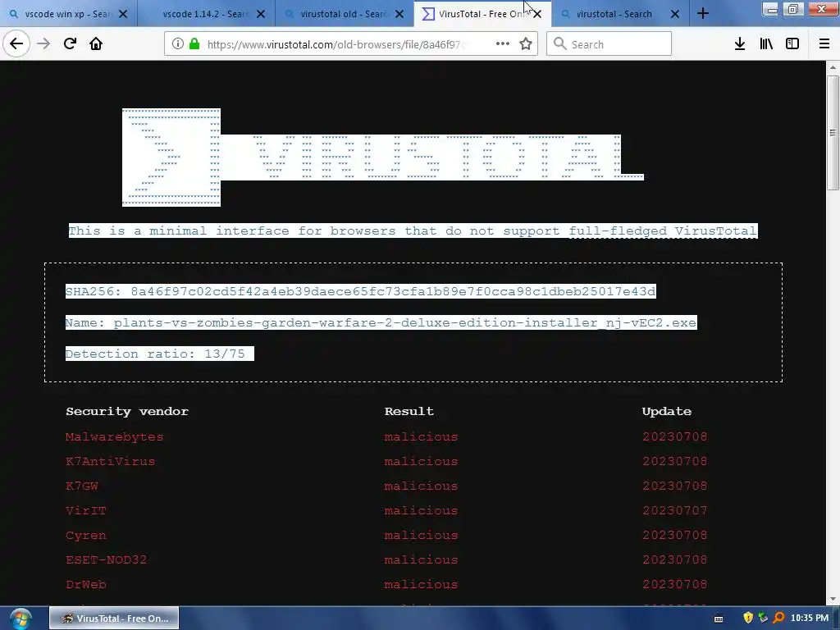Image resolution: width=840 pixels, height=630 pixels.
Task: Open the downloads arrow icon
Action: click(x=740, y=44)
